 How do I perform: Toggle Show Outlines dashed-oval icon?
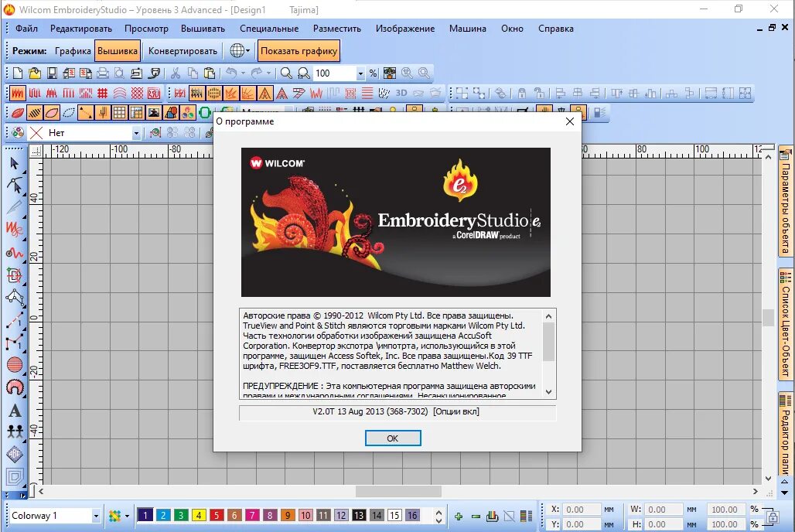pyautogui.click(x=69, y=113)
